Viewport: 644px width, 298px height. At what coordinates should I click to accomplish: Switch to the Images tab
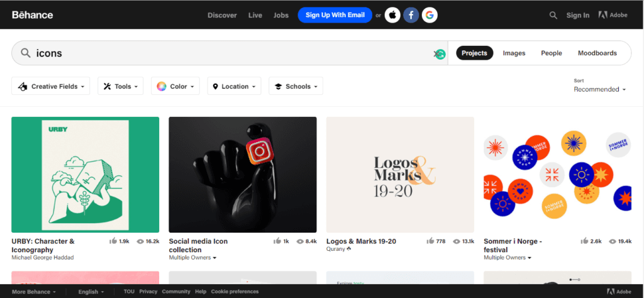pos(514,53)
